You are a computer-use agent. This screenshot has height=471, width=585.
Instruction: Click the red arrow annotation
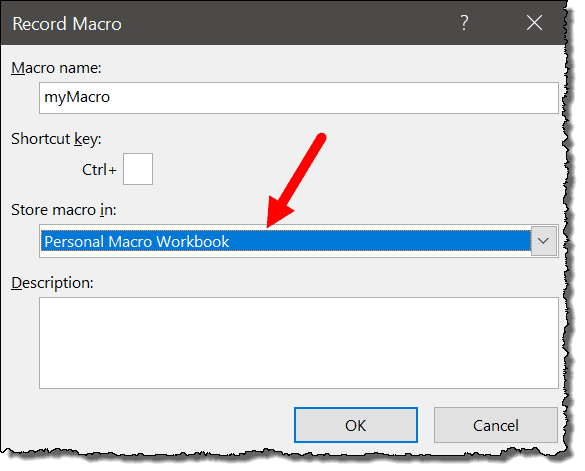[297, 180]
